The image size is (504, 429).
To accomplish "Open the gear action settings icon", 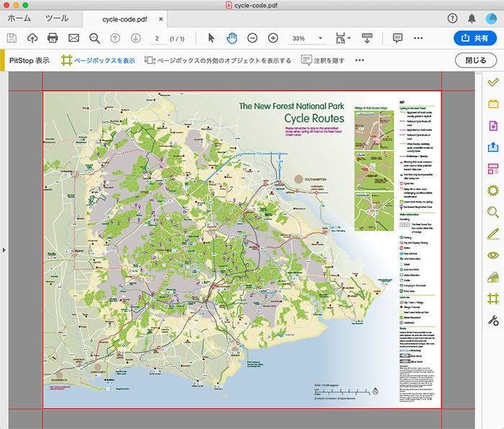I will click(493, 191).
